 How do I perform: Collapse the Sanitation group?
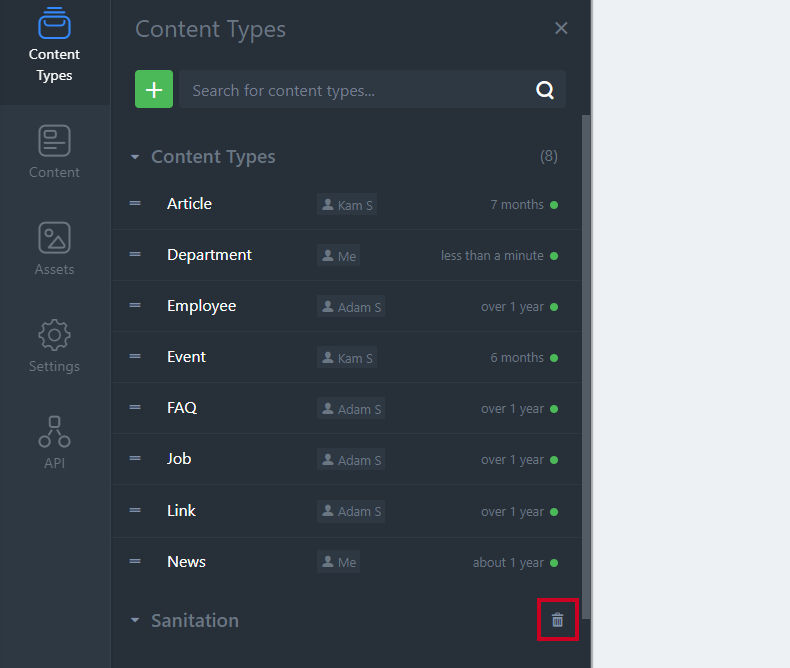(135, 620)
